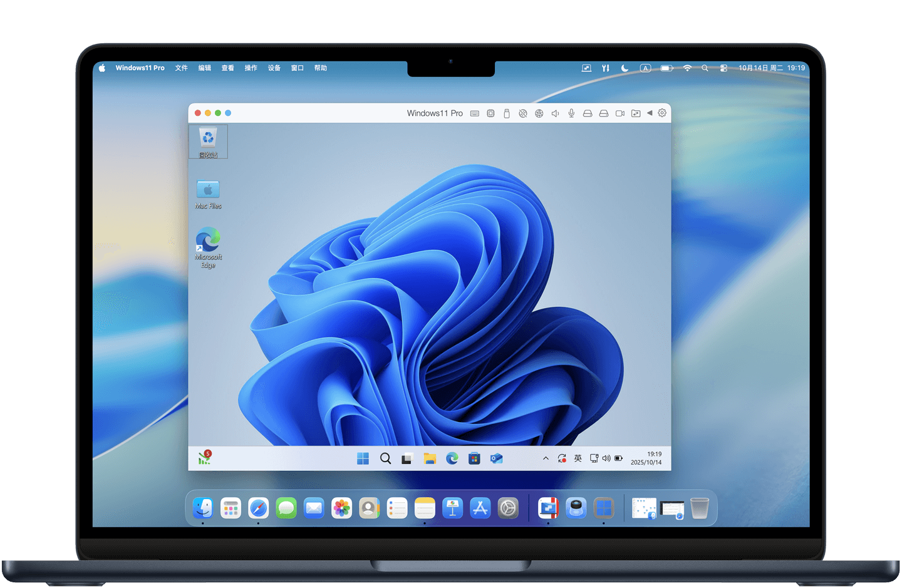Toggle the camera icon in VM toolbar
The height and width of the screenshot is (588, 902).
[620, 113]
